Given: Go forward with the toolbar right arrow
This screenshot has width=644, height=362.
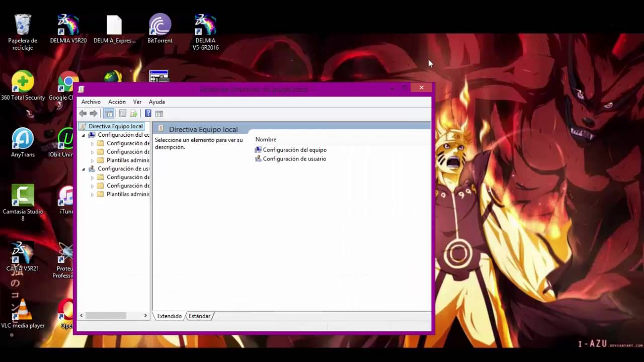Looking at the screenshot, I should point(94,114).
